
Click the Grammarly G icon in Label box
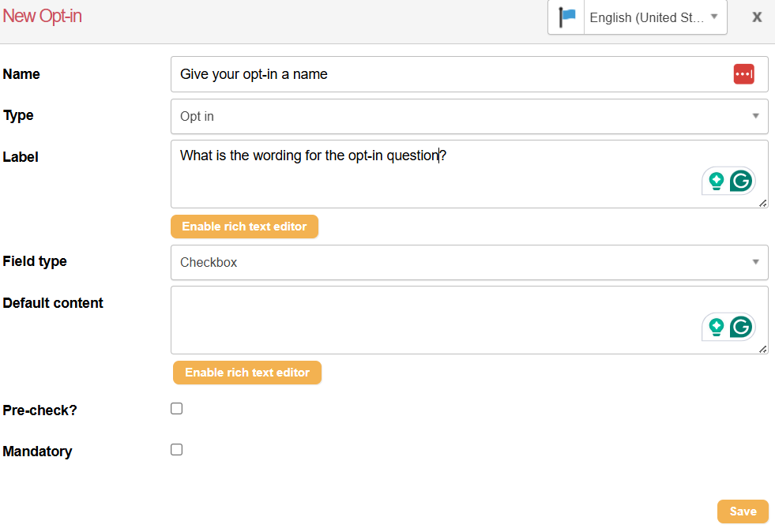[x=741, y=181]
